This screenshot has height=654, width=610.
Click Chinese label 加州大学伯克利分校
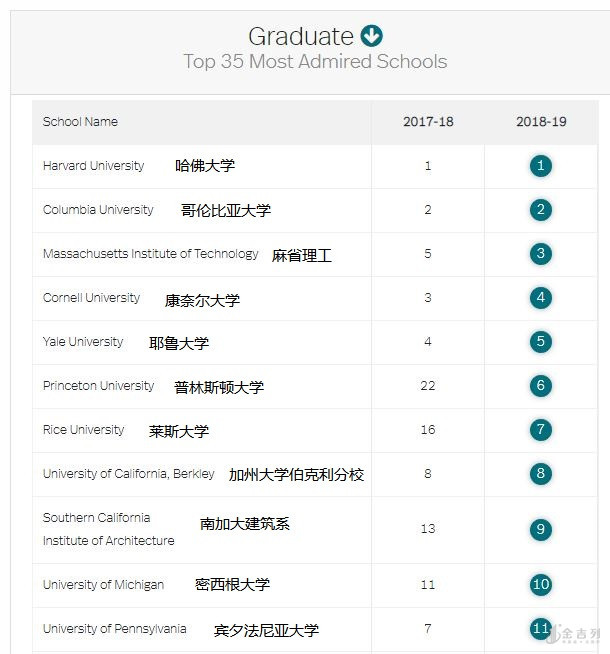pyautogui.click(x=296, y=475)
